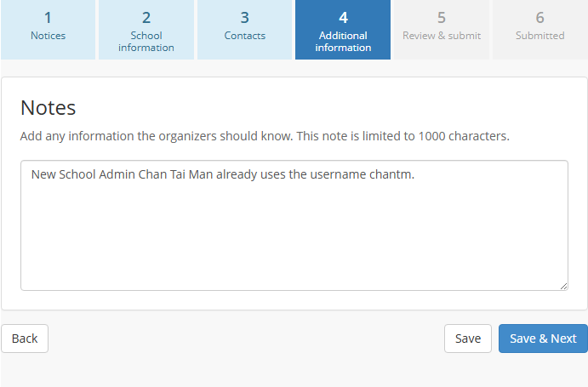Click number 1 above Notices
588x387 pixels.
click(x=48, y=18)
